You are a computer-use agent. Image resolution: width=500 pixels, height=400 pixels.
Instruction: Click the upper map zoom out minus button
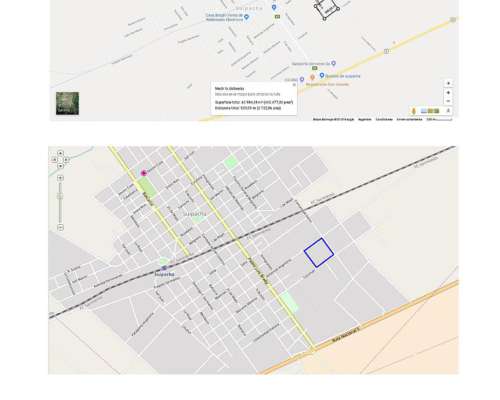tap(449, 101)
